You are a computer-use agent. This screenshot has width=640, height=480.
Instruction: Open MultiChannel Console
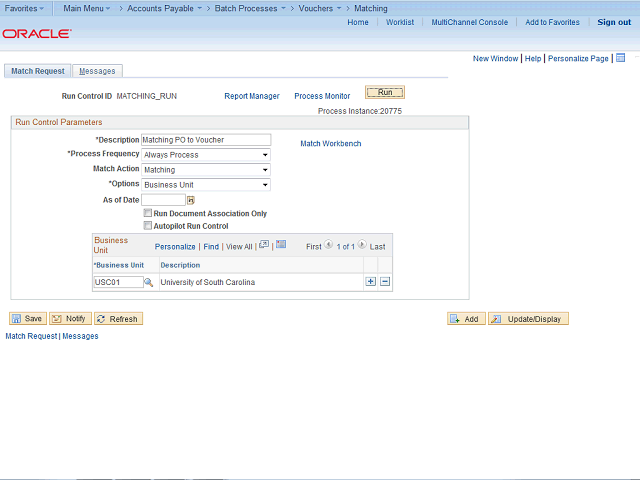(x=469, y=22)
